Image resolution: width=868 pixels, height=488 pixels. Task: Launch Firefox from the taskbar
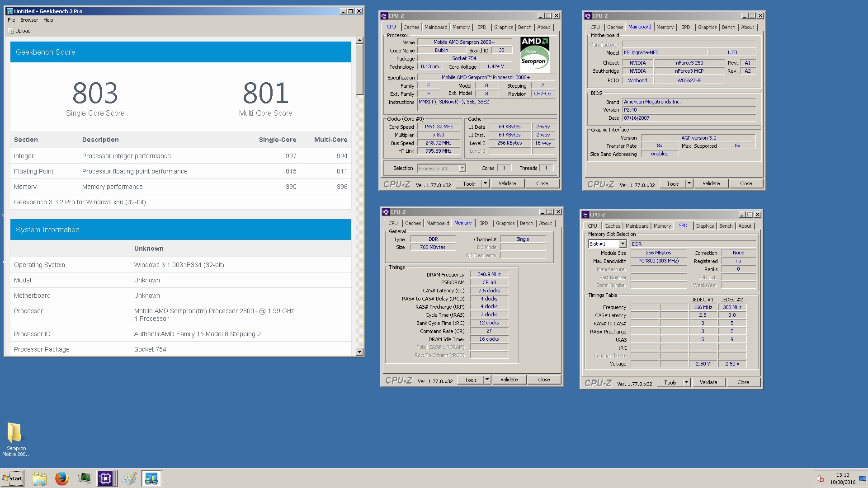[61, 479]
